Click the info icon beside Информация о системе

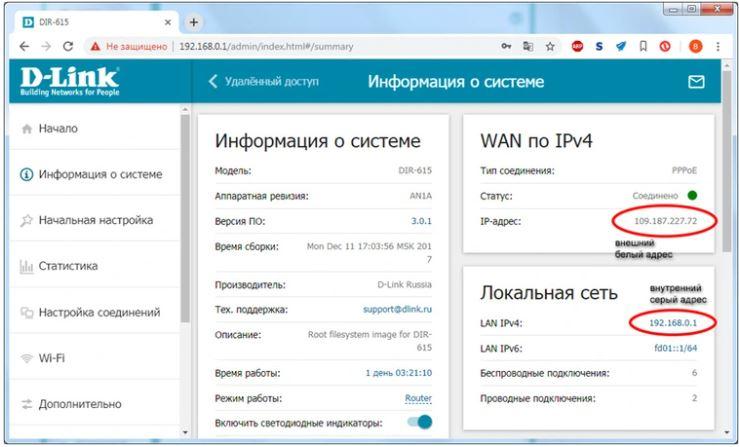coord(26,174)
